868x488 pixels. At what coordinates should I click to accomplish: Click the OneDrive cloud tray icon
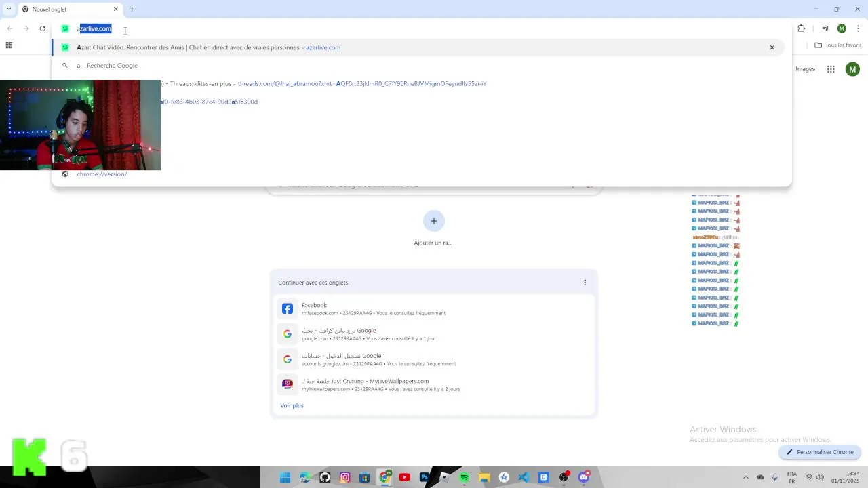(x=760, y=477)
